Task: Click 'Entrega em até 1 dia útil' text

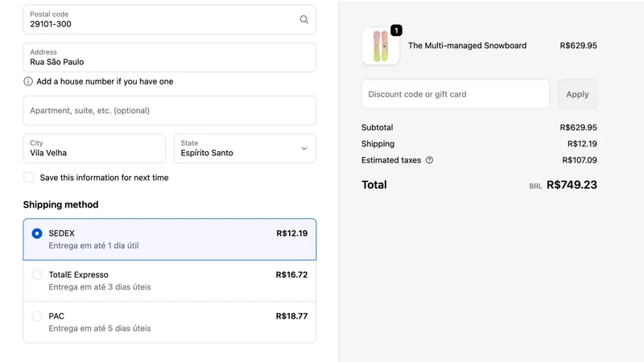Action: coord(93,245)
